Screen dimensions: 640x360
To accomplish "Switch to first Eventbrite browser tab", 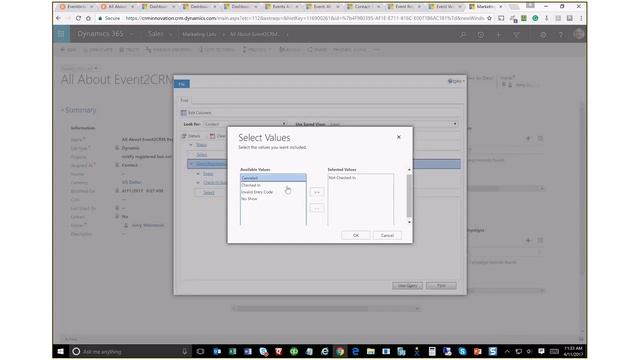I will click(x=75, y=7).
